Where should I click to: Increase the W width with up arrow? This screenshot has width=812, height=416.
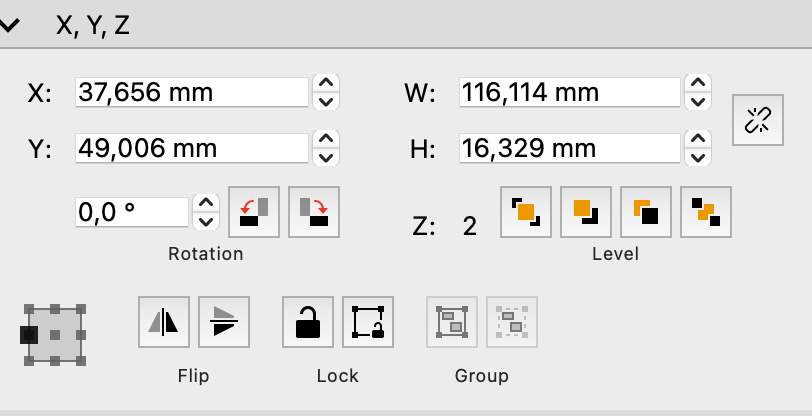tap(700, 83)
